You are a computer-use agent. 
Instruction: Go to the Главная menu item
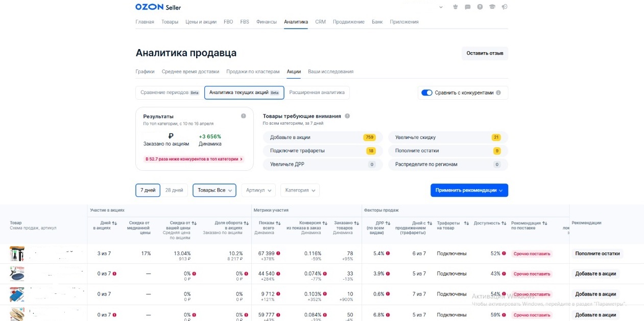[x=145, y=22]
